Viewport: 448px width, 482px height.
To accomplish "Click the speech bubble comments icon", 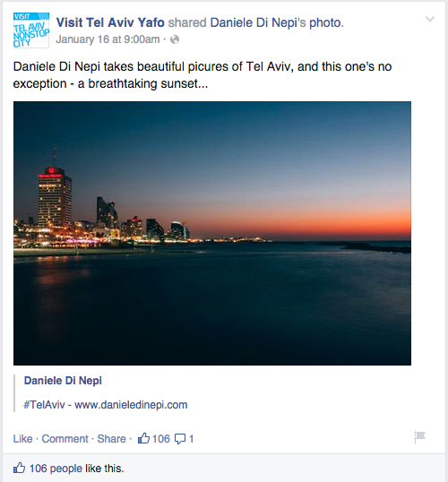I will [x=180, y=439].
